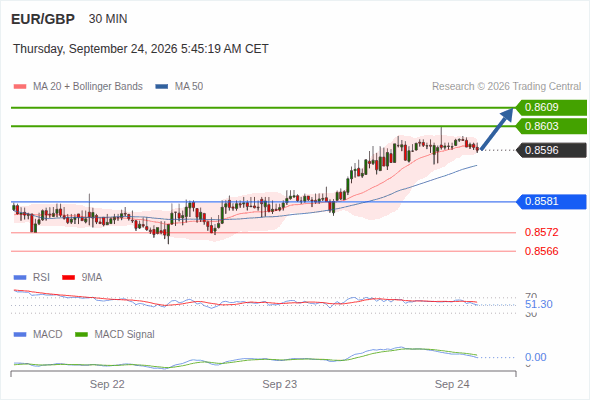Screen dimensions: 590x400
Task: Click the 0.00 MACD value
Action: [x=536, y=357]
